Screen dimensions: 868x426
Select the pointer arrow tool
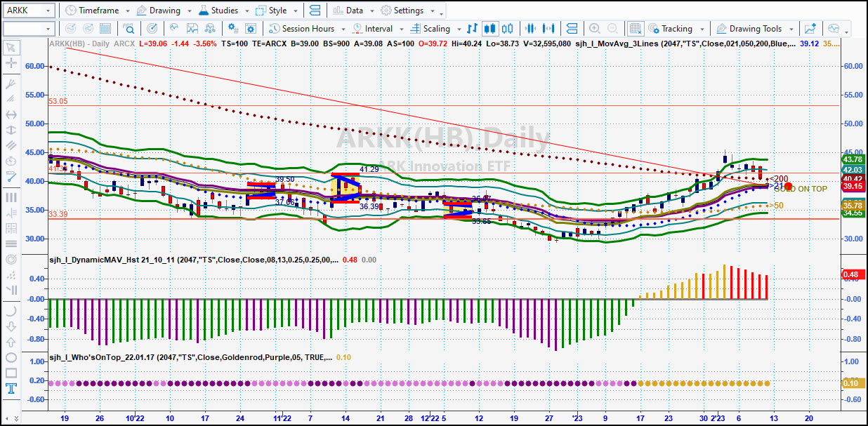[11, 48]
